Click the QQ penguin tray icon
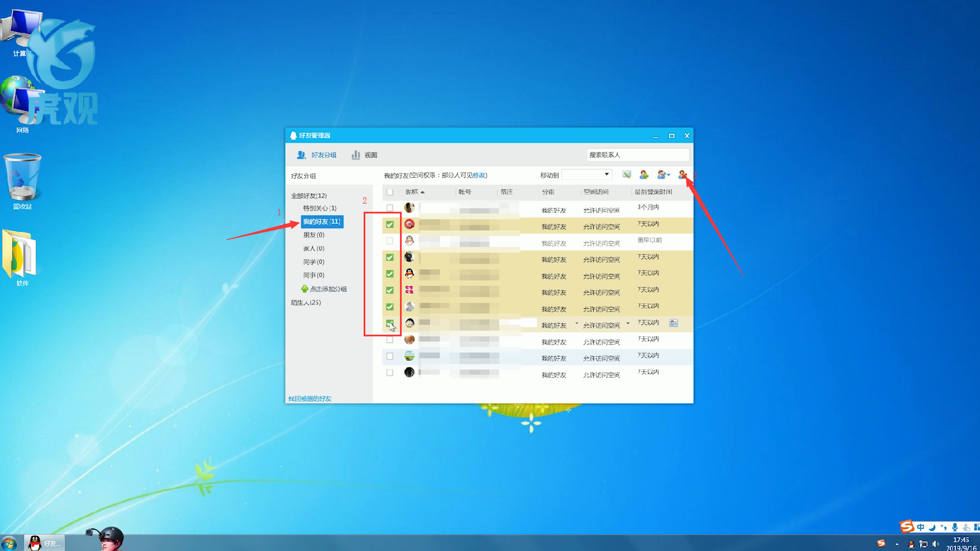The height and width of the screenshot is (551, 980). coord(911,543)
